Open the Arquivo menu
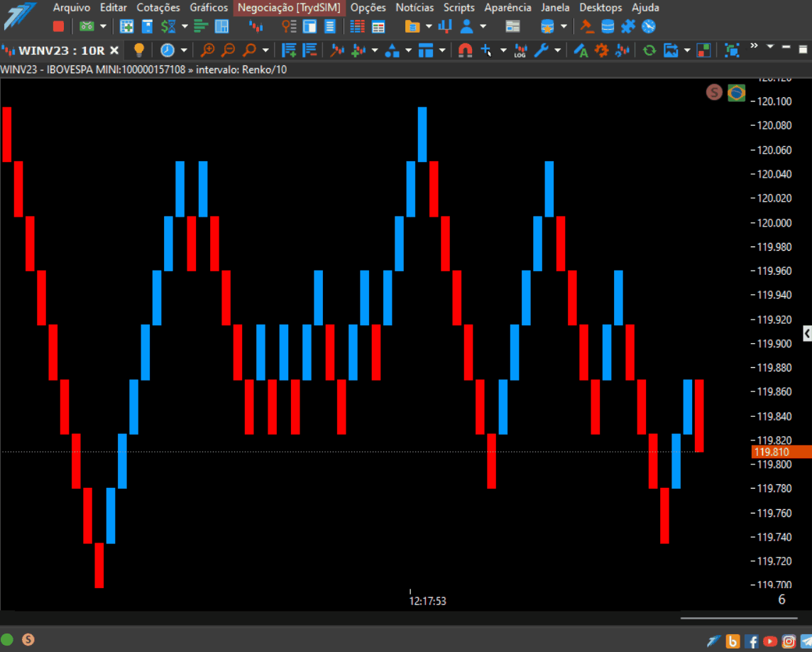The height and width of the screenshot is (652, 812). pos(72,8)
